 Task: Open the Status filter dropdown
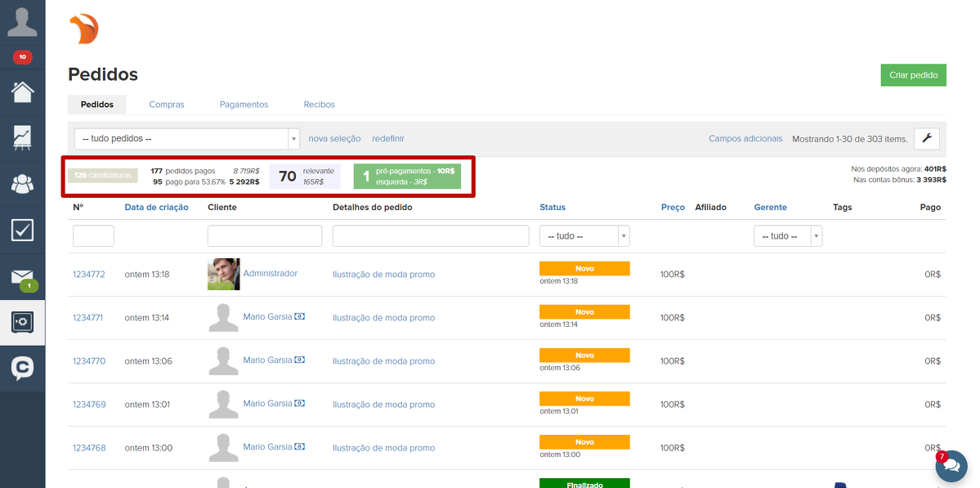(584, 236)
